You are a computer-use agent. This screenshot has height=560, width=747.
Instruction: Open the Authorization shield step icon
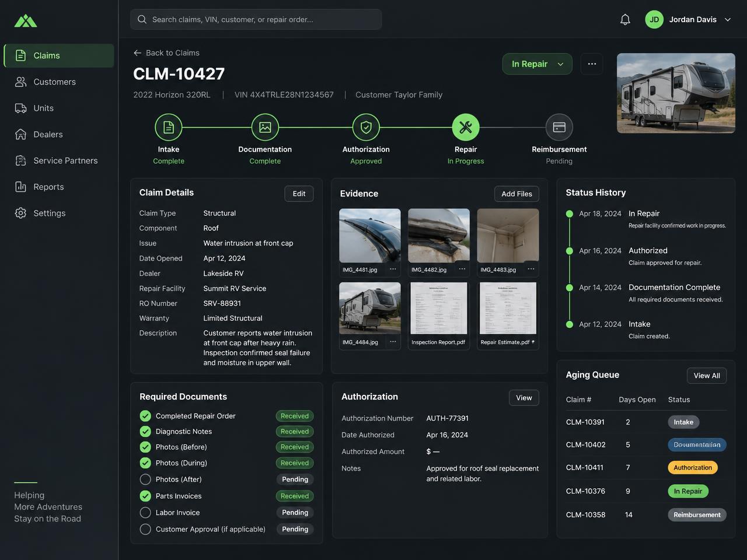click(366, 127)
